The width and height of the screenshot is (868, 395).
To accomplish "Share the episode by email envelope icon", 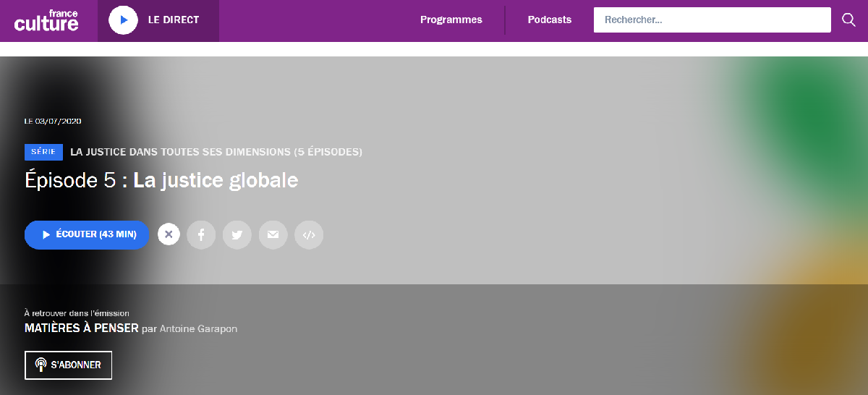I will [x=273, y=234].
